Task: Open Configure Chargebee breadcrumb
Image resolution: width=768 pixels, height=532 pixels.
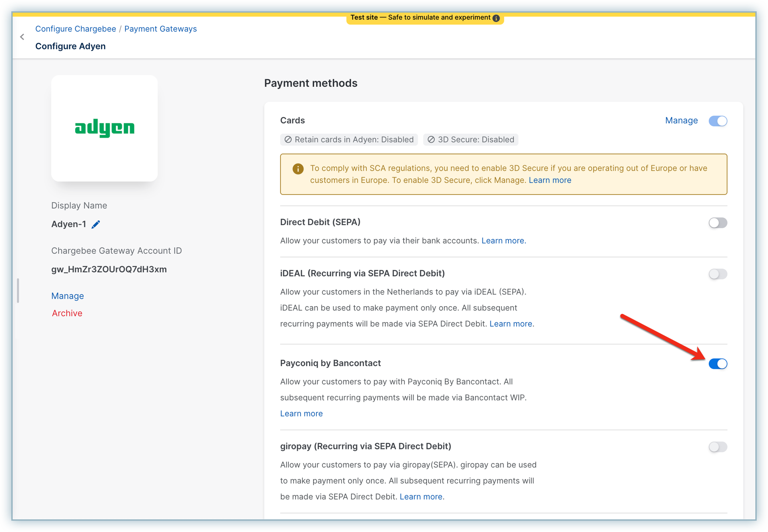Action: click(x=76, y=29)
